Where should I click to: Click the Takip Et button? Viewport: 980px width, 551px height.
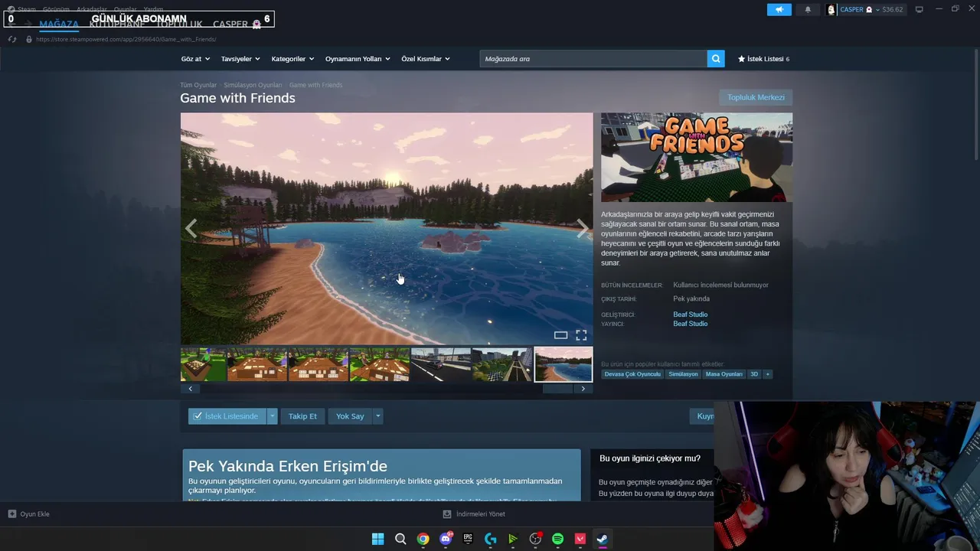coord(302,416)
